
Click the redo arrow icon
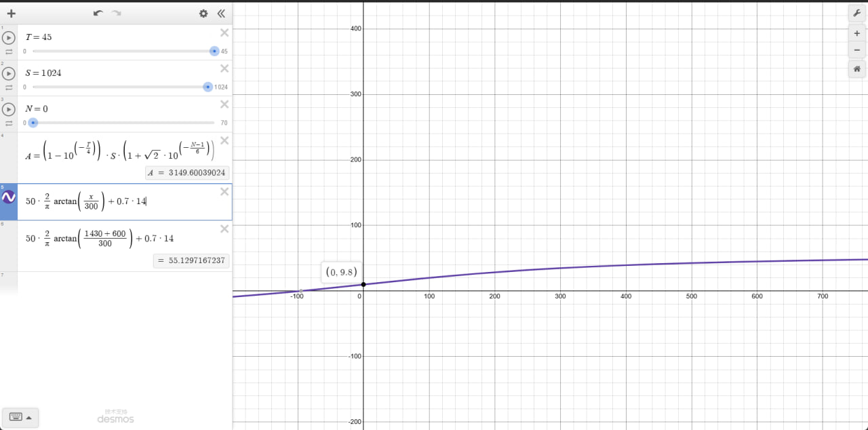pos(117,14)
